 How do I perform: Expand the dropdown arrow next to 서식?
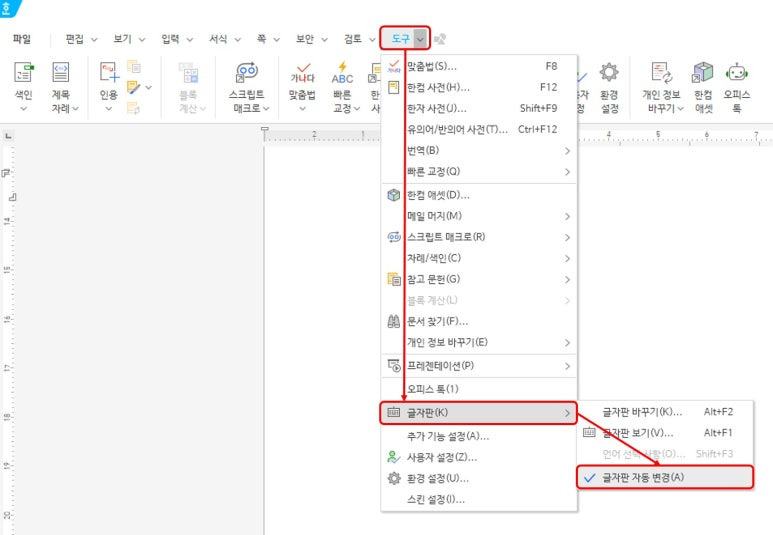238,39
